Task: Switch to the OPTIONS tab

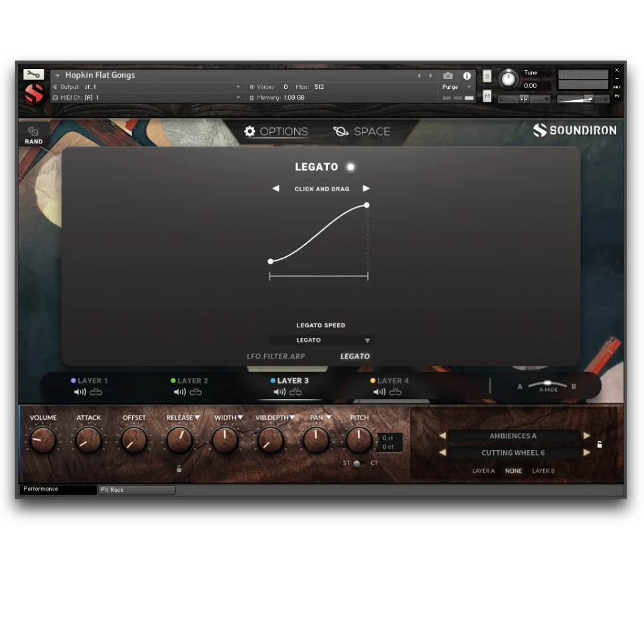Action: (x=276, y=131)
